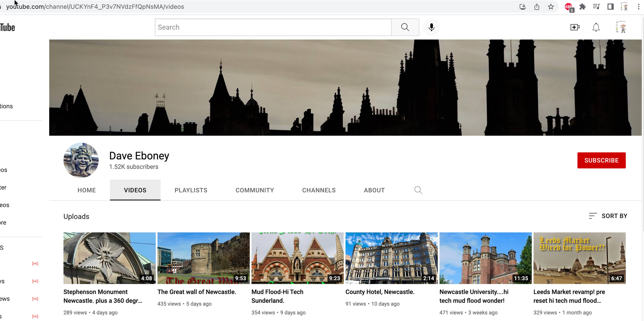Open the ABOUT tab

(374, 190)
